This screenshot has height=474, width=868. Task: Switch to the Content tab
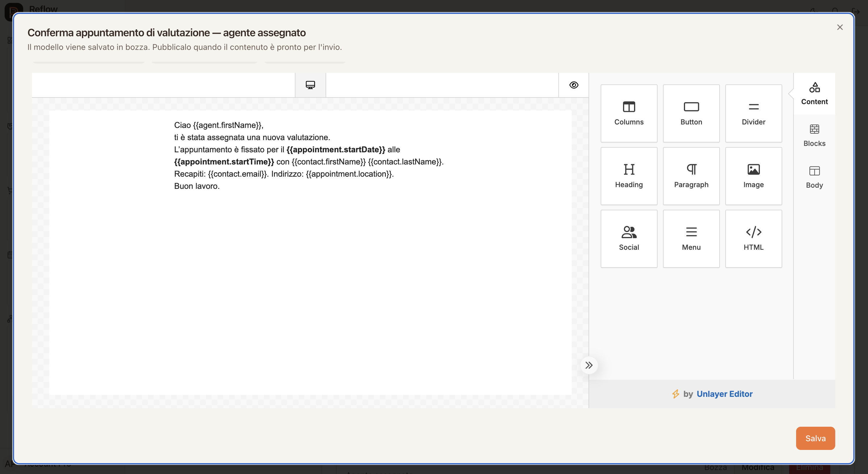click(x=814, y=94)
